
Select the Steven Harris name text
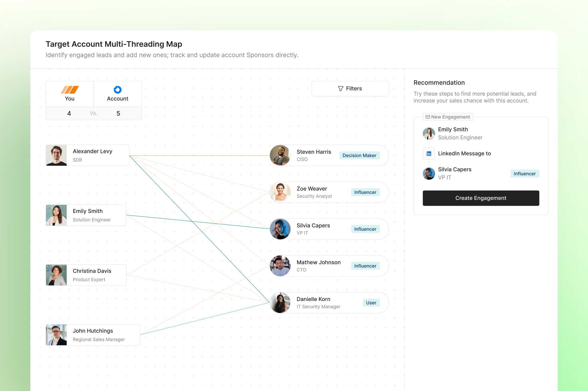click(314, 152)
